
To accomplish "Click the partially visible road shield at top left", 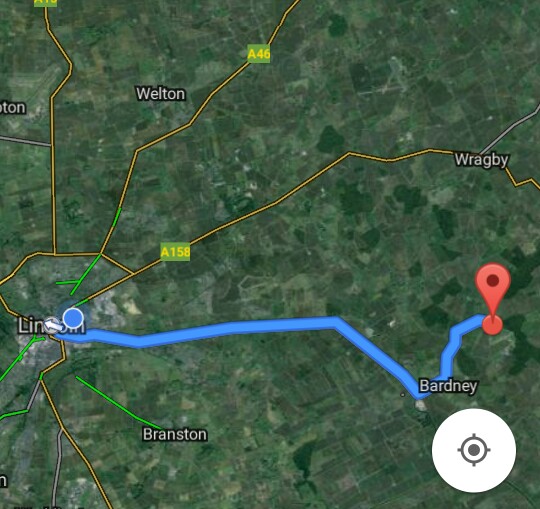I will point(45,3).
